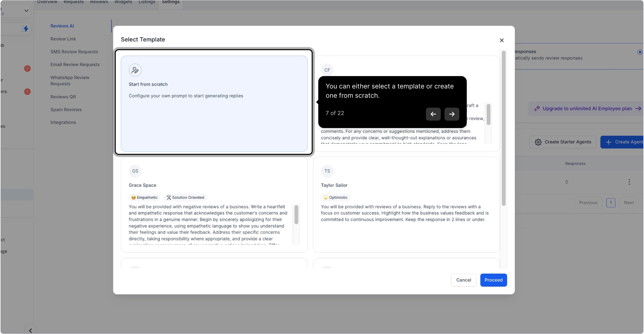The height and width of the screenshot is (334, 644).
Task: Close the Select Template dialog
Action: (501, 40)
